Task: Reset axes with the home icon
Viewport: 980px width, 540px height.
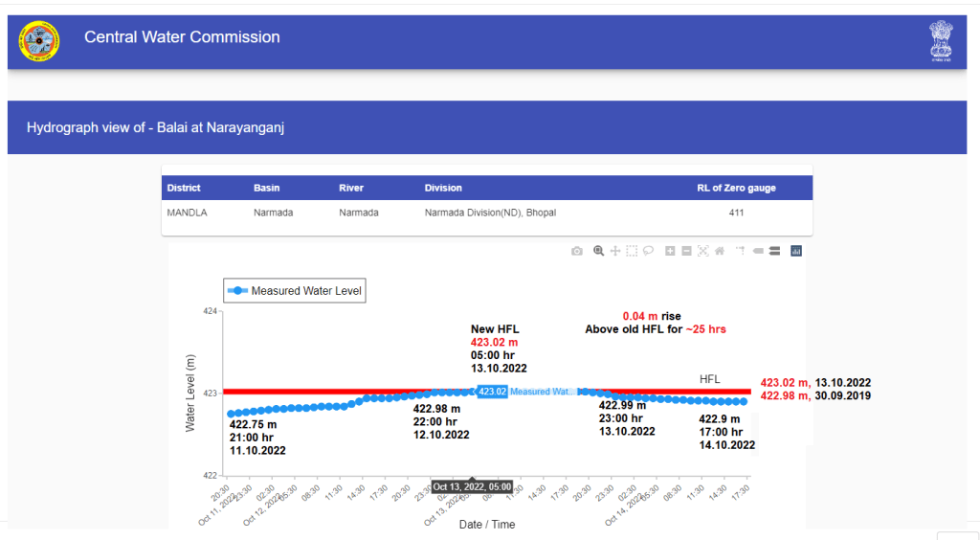Action: click(719, 251)
